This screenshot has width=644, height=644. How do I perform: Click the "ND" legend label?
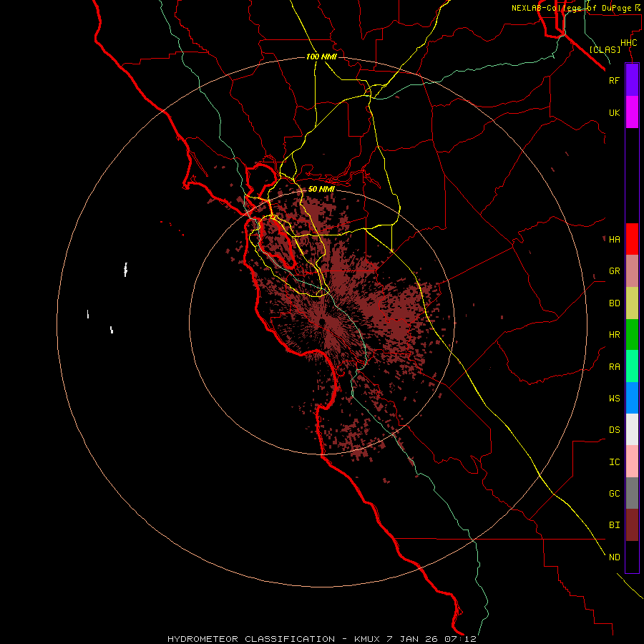pos(614,557)
